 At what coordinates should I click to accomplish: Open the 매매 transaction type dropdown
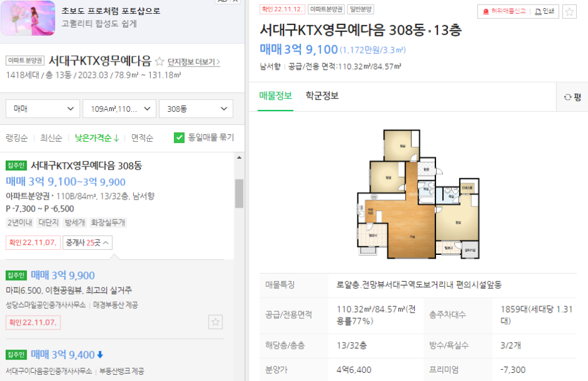pyautogui.click(x=43, y=109)
